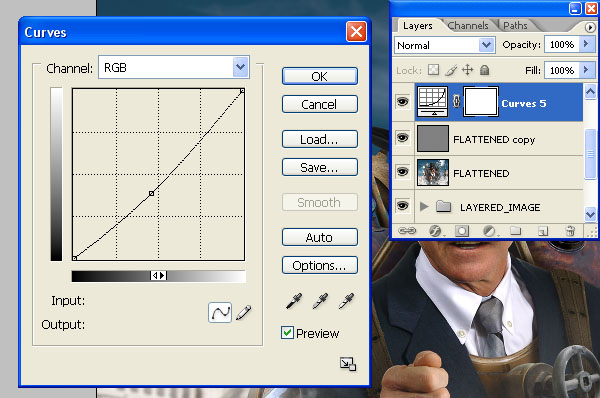
Task: Toggle the horizontal gradient bar arrows
Action: tap(158, 276)
